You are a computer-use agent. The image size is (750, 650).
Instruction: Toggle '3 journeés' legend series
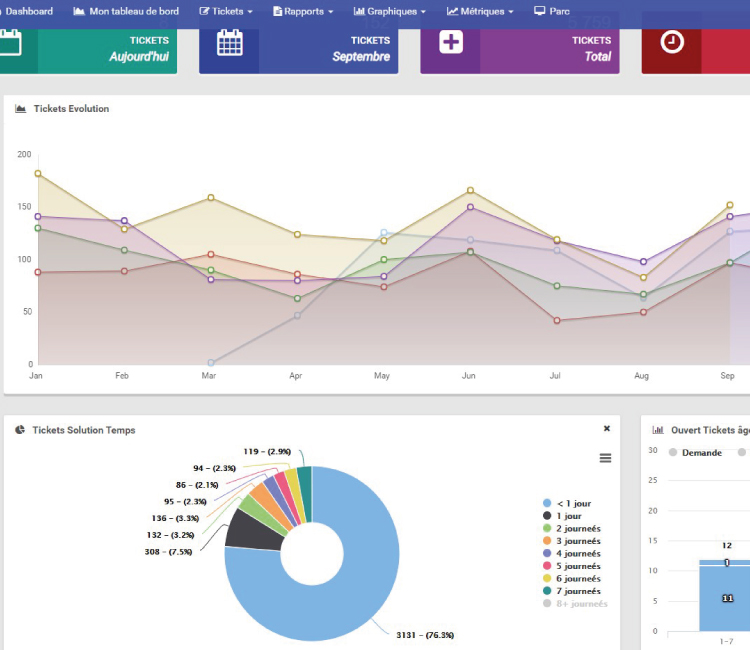572,540
